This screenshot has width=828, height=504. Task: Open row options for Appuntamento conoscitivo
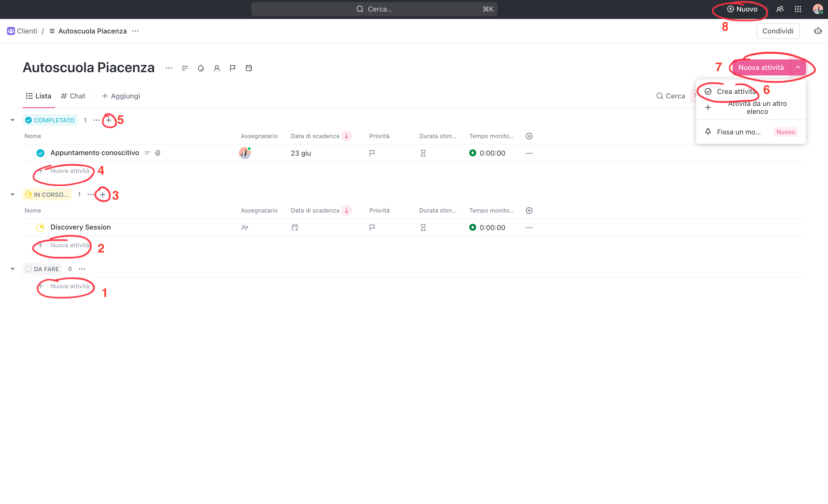pyautogui.click(x=529, y=153)
